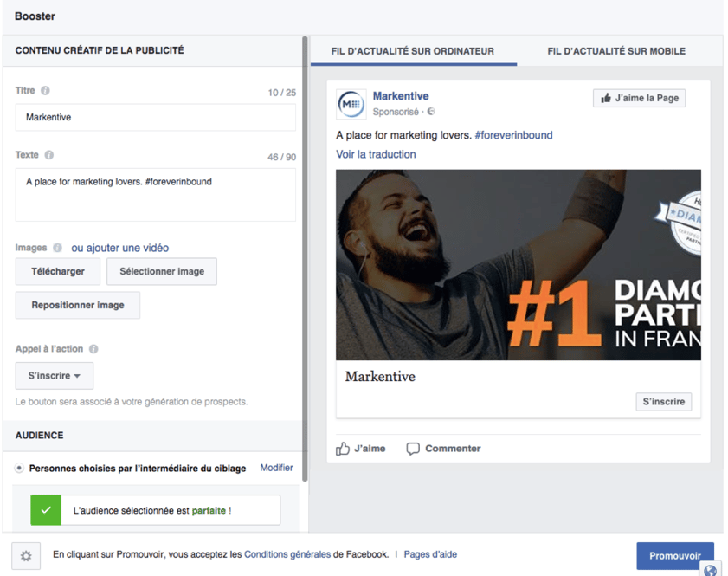Click info icon beside Appel à l'action
The image size is (728, 576).
click(93, 349)
